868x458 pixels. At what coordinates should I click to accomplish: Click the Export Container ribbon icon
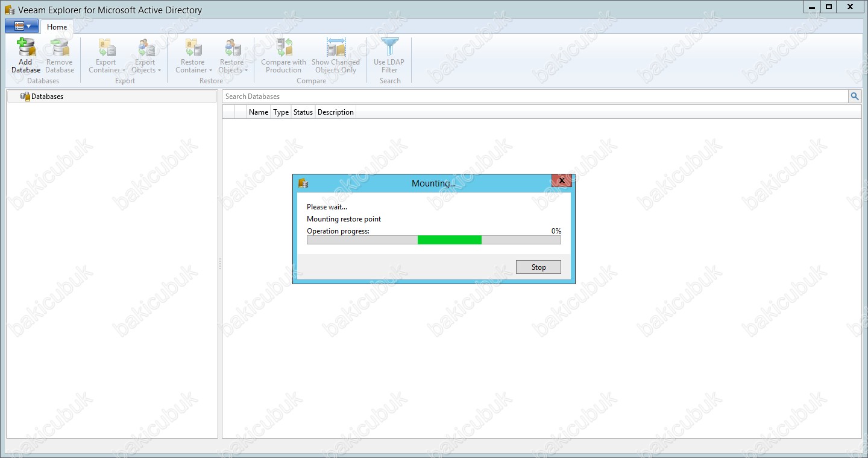(x=107, y=48)
